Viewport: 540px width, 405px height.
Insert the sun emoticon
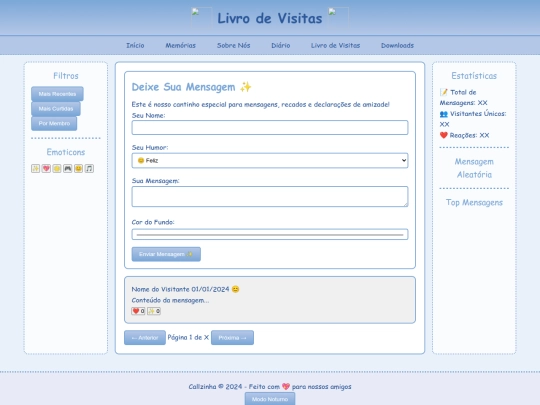pyautogui.click(x=57, y=168)
